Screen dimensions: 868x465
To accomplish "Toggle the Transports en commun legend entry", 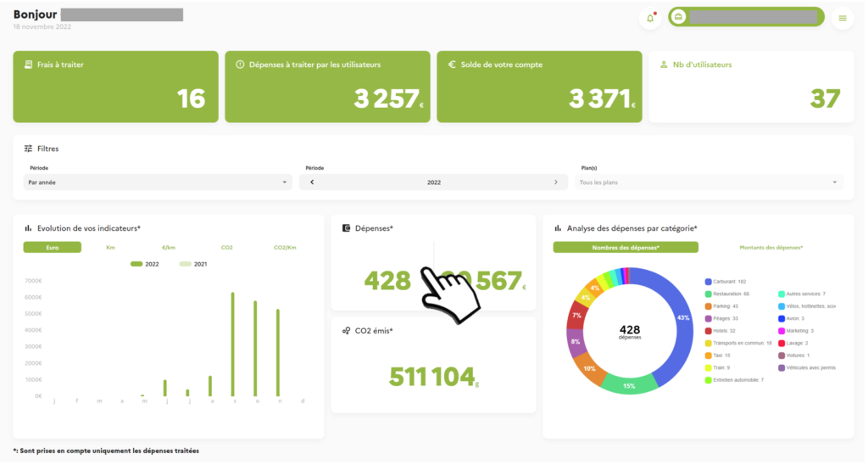I will pyautogui.click(x=738, y=343).
